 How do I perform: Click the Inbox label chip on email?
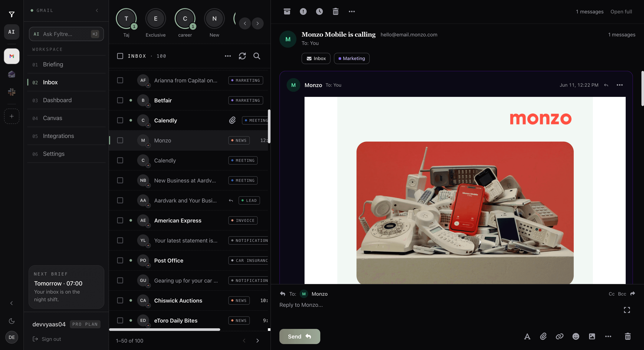[316, 58]
